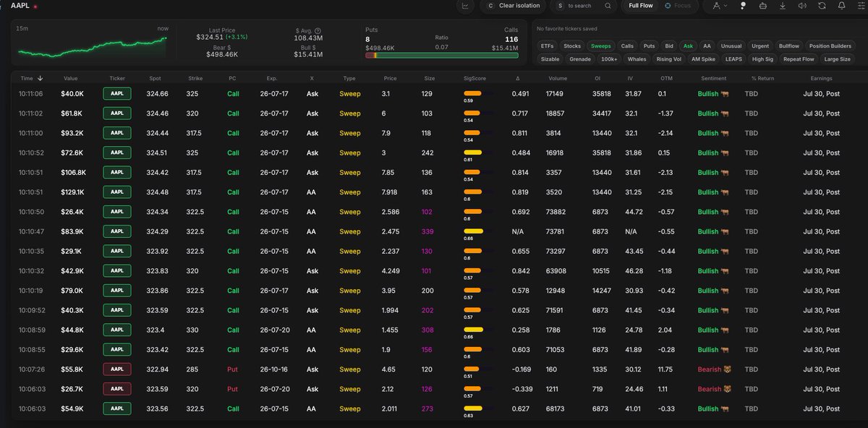Sort by the Earnings column header
This screenshot has width=868, height=428.
[821, 78]
